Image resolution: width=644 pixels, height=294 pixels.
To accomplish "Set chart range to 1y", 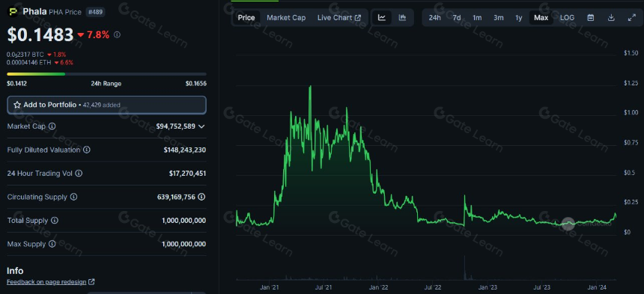I will (x=519, y=18).
